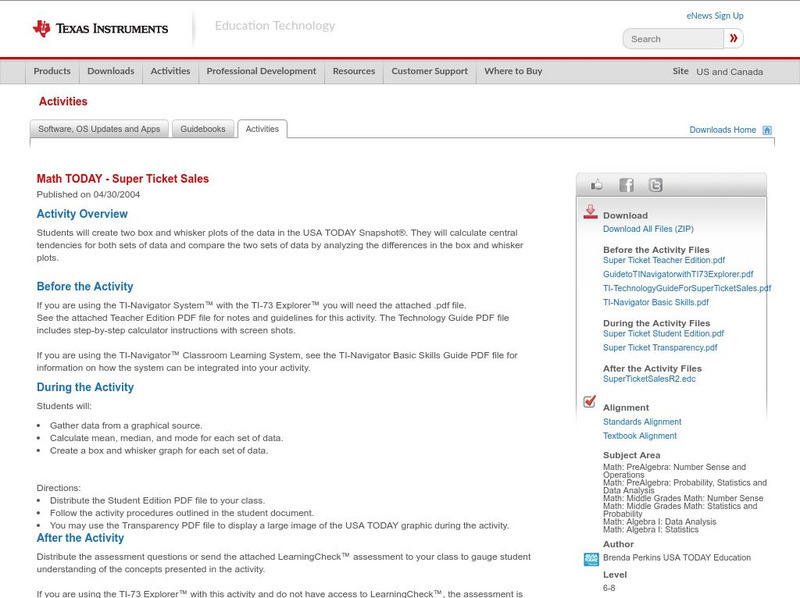Switch to the Guidebooks tab
The height and width of the screenshot is (598, 800).
pos(203,129)
